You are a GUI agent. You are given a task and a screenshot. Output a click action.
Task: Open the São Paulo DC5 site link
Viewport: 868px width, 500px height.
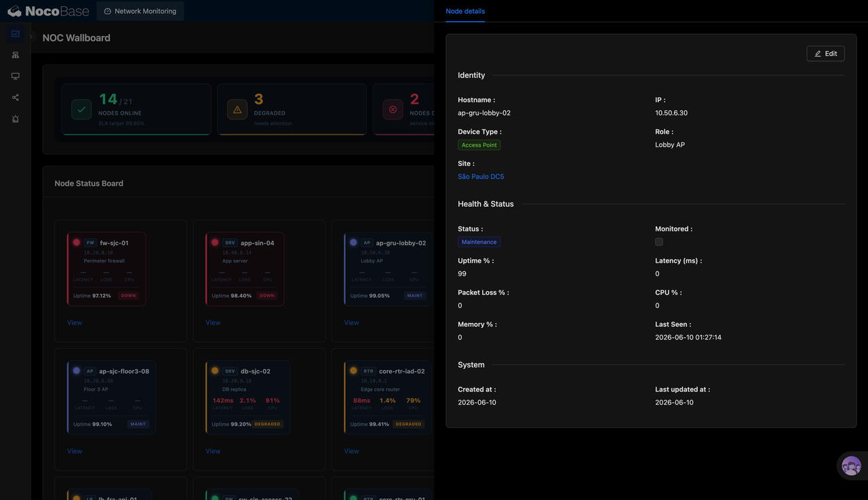click(481, 176)
